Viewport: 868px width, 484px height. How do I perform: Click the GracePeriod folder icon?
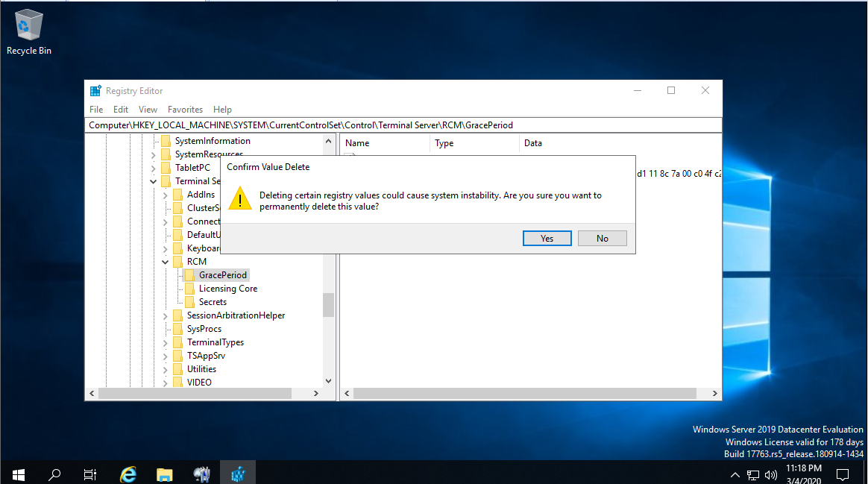click(x=189, y=275)
